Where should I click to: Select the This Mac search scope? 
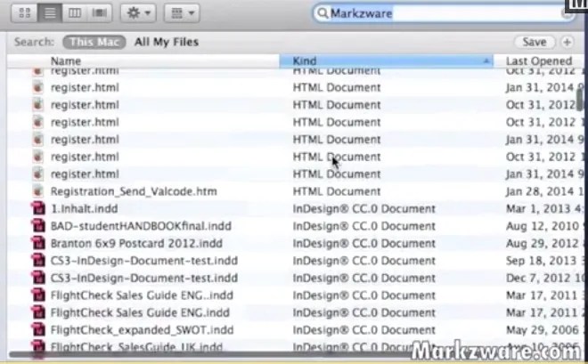[x=94, y=42]
